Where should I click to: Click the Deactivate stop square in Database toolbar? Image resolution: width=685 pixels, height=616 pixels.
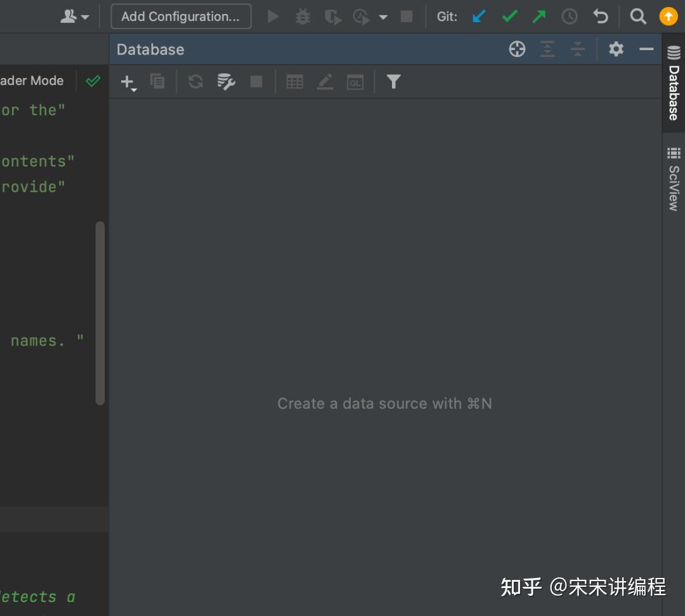[x=256, y=82]
